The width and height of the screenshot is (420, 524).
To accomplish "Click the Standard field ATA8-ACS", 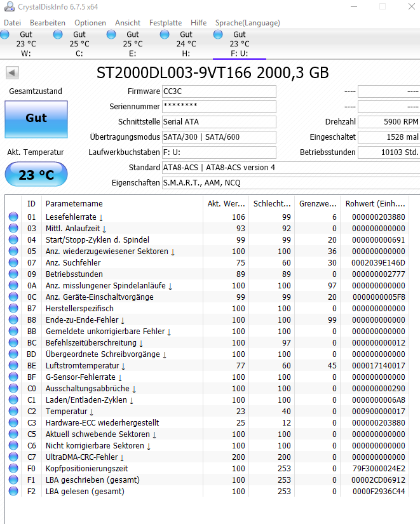I will click(291, 168).
